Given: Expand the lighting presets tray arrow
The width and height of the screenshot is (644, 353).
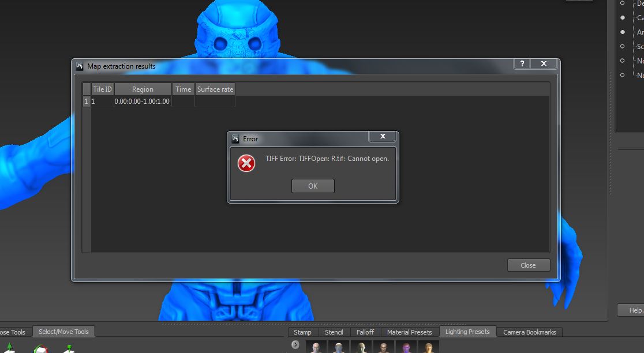Looking at the screenshot, I should [x=295, y=344].
